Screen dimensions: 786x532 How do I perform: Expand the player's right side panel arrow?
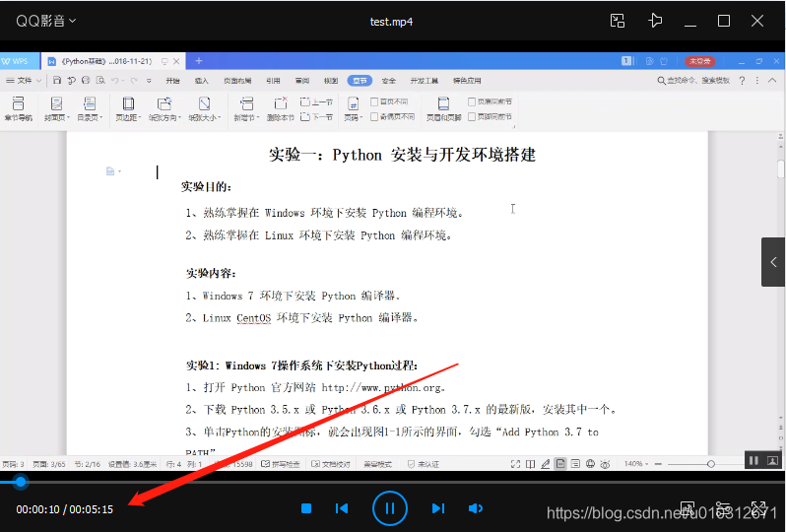[773, 262]
